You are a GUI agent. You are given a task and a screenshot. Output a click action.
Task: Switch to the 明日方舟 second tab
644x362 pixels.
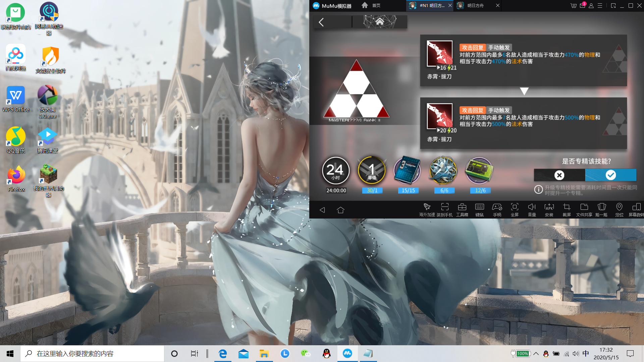(x=476, y=6)
